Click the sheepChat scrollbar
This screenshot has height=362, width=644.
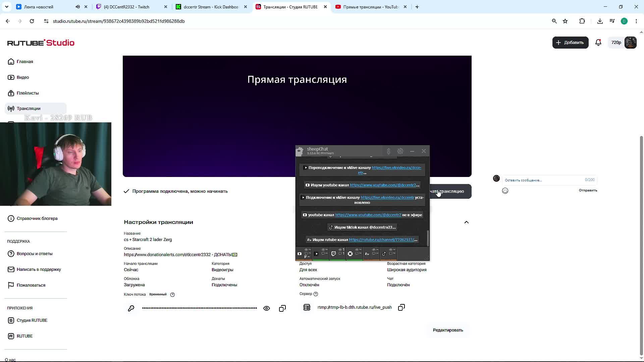click(428, 238)
